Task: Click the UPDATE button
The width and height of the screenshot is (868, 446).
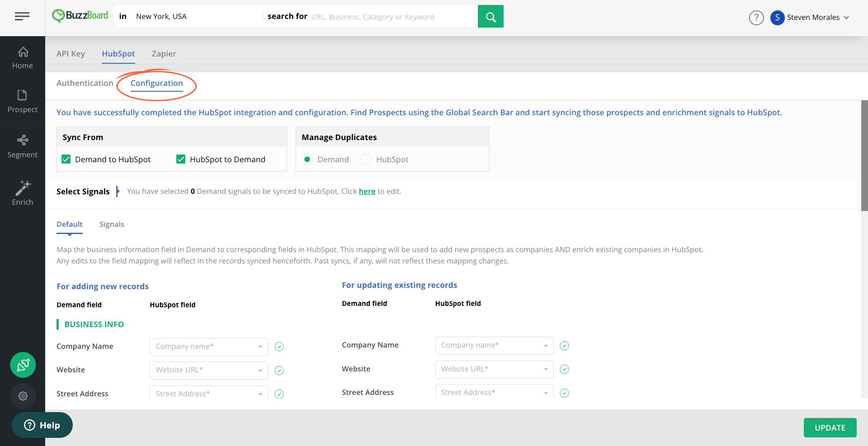Action: point(830,427)
